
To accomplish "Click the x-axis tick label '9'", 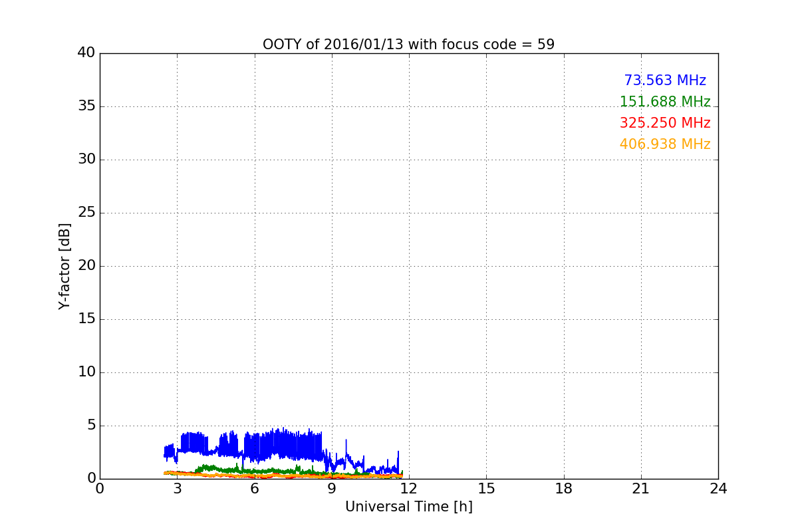I will click(x=332, y=489).
